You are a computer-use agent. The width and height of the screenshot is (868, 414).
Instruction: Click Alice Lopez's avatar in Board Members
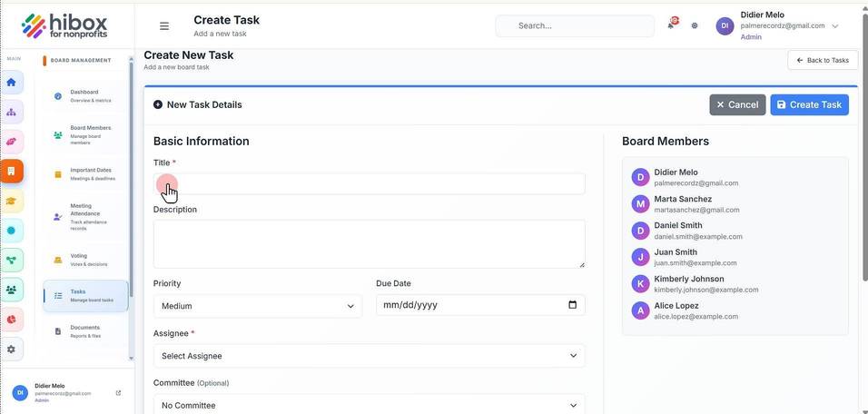640,310
